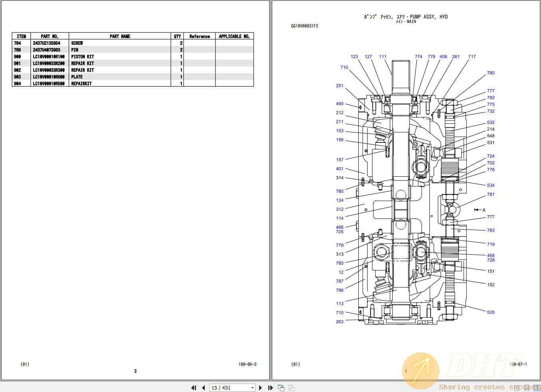Click diagram callout 717
Viewport: 541px width, 392px height.
[x=472, y=57]
